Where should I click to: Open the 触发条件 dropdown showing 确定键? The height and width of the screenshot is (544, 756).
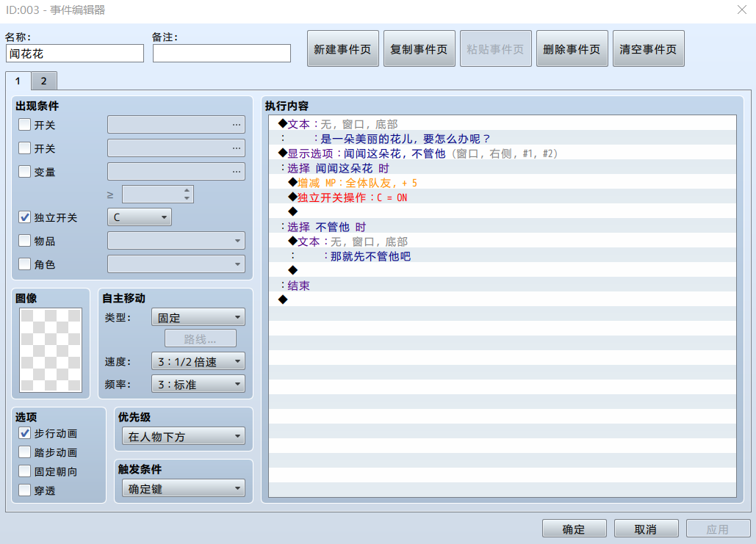pyautogui.click(x=183, y=488)
